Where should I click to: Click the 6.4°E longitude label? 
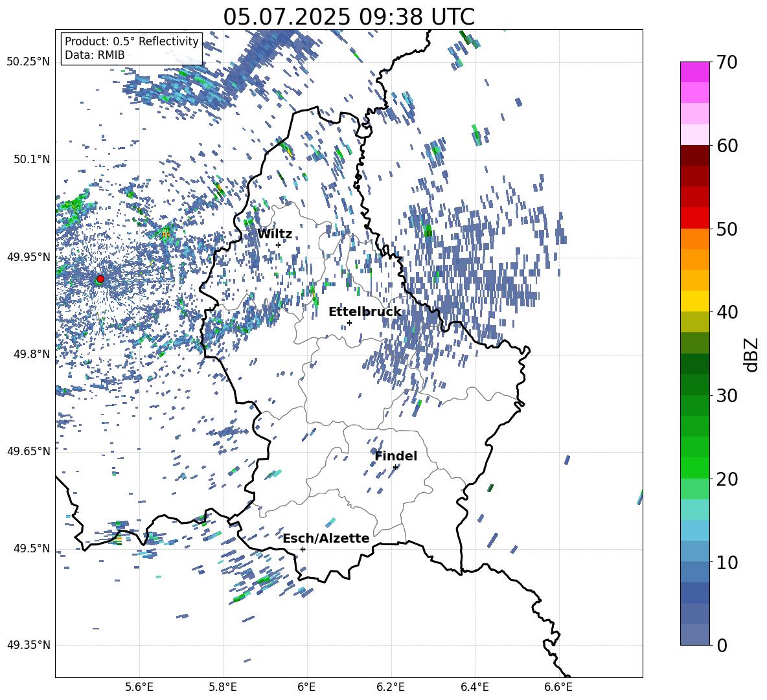click(474, 687)
